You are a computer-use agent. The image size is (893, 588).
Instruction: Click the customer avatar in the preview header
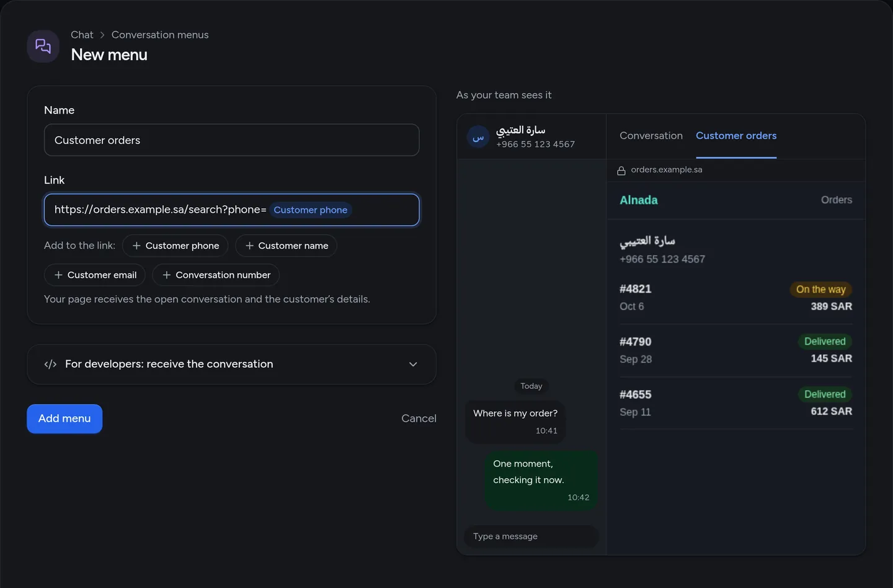point(478,137)
